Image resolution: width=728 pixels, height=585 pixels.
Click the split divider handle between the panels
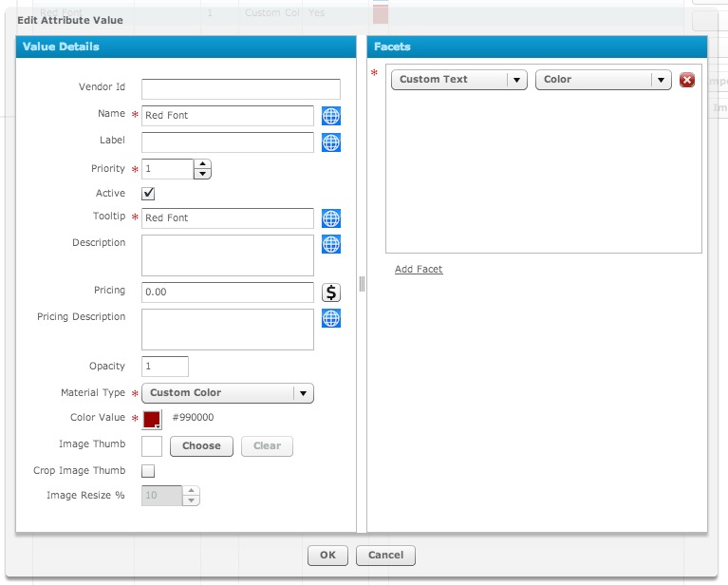(362, 284)
